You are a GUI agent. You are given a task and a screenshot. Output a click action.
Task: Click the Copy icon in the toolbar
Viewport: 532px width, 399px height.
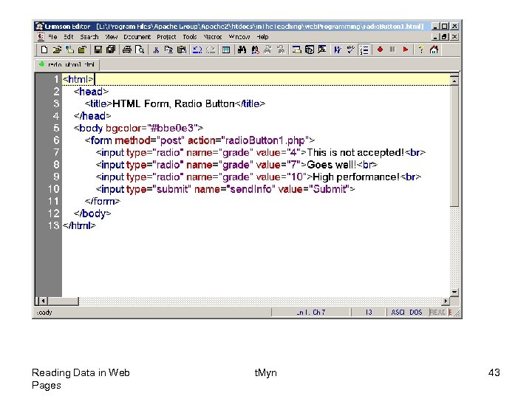(x=168, y=50)
